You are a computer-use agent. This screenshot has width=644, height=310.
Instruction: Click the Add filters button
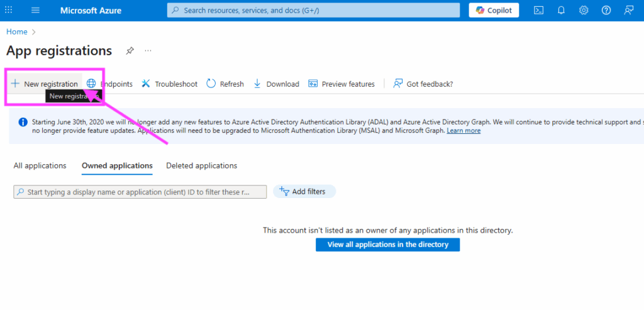point(304,192)
